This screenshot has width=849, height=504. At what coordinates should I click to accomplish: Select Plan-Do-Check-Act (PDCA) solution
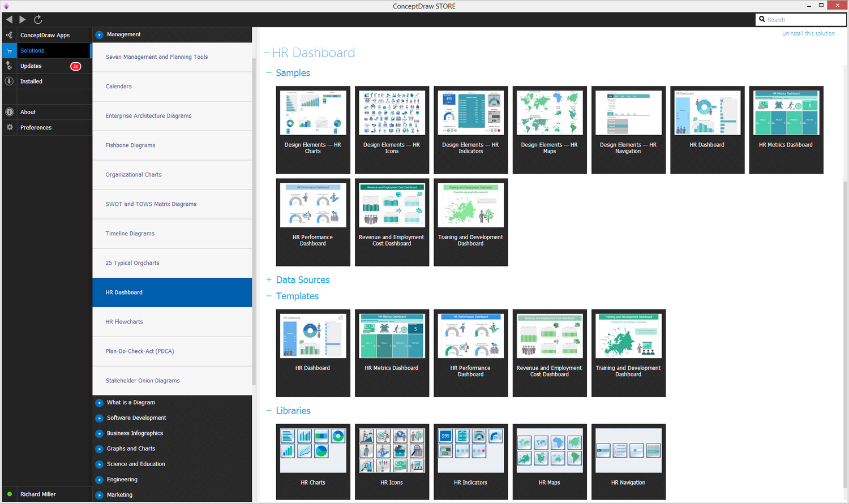coord(172,351)
